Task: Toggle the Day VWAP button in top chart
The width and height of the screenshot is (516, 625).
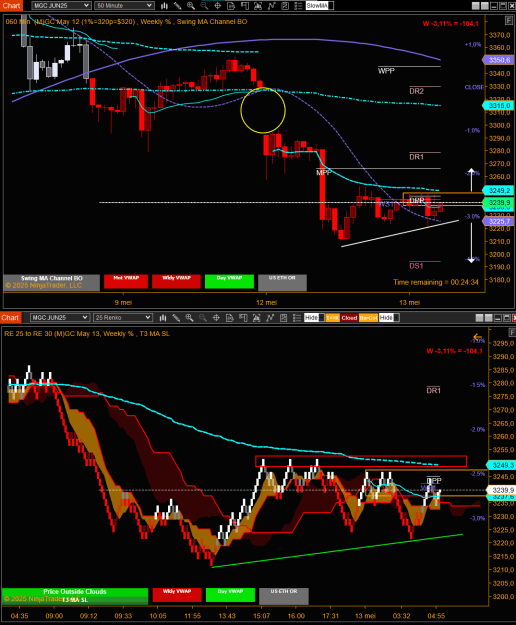Action: coord(229,281)
